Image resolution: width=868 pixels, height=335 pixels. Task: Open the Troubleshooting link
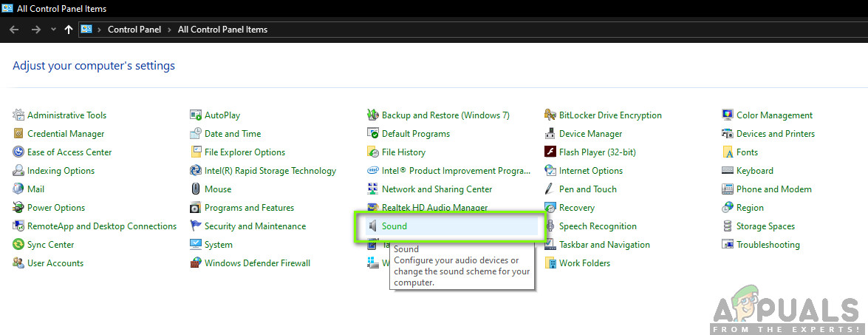tap(768, 245)
